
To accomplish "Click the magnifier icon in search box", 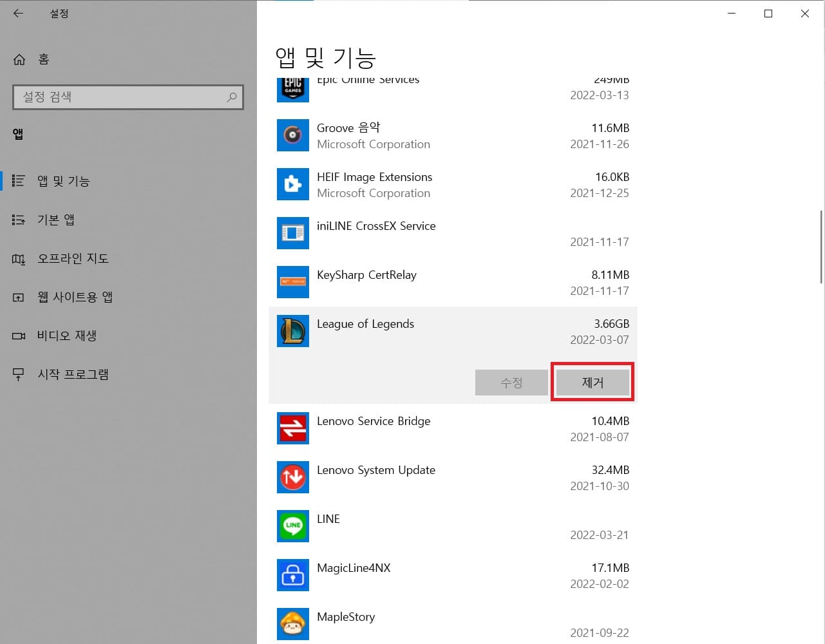I will [231, 97].
